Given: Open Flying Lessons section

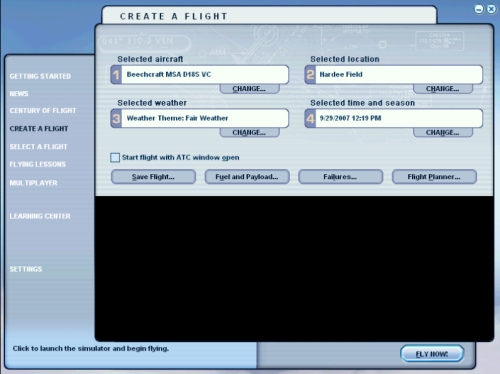Looking at the screenshot, I should coord(38,164).
